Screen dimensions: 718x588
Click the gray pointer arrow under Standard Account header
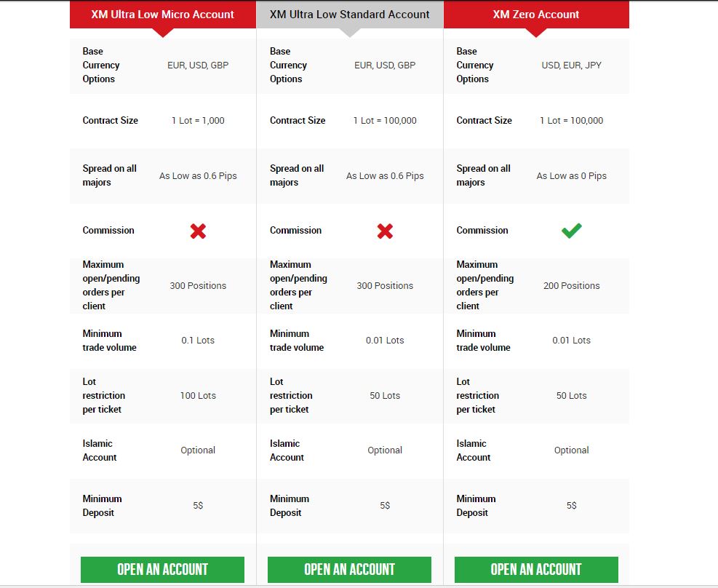click(350, 33)
